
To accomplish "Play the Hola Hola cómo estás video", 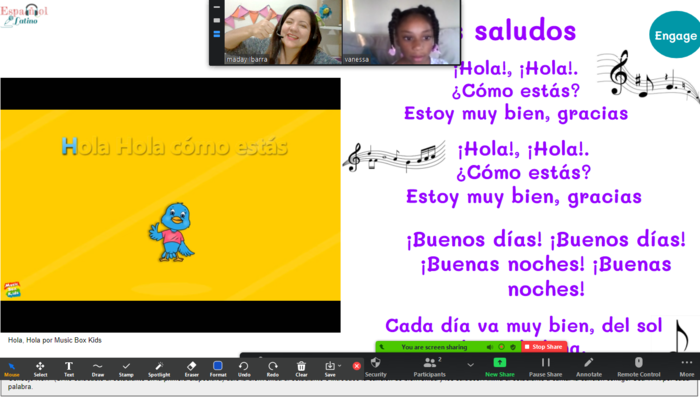I will [171, 205].
